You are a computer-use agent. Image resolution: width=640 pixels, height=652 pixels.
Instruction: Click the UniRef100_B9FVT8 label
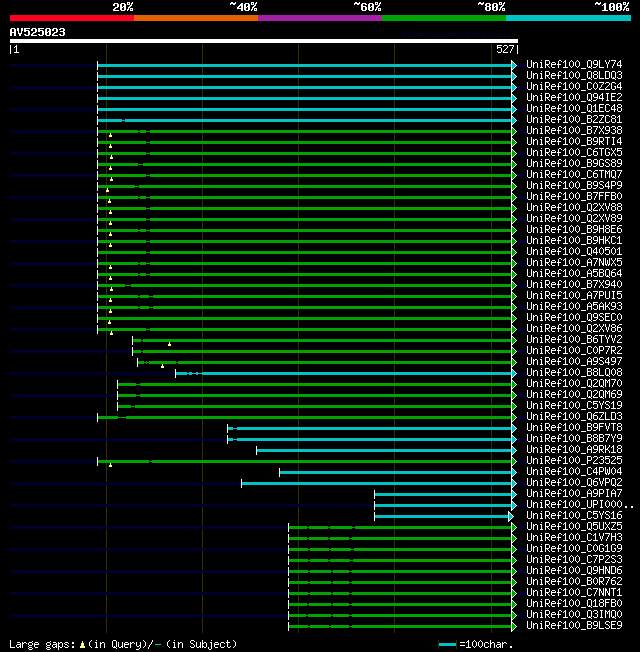[x=574, y=427]
